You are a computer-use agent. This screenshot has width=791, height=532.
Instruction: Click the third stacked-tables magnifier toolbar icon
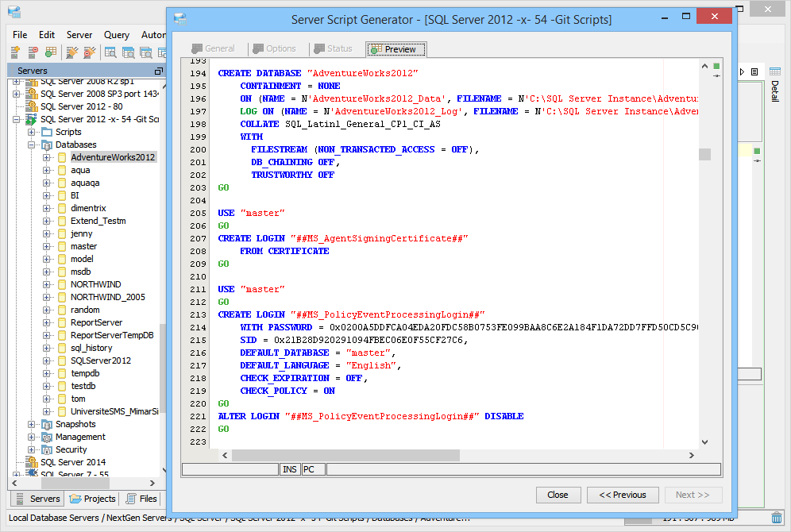click(x=146, y=52)
